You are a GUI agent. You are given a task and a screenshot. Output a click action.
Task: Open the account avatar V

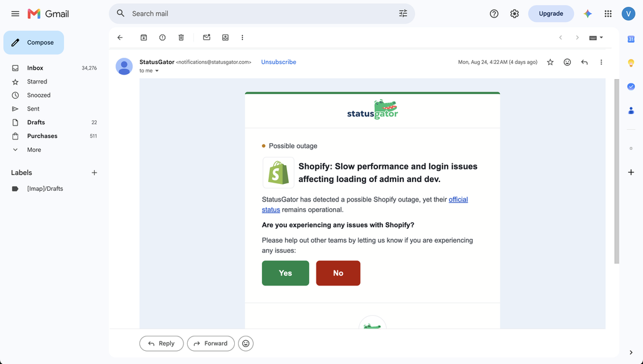[x=628, y=14]
